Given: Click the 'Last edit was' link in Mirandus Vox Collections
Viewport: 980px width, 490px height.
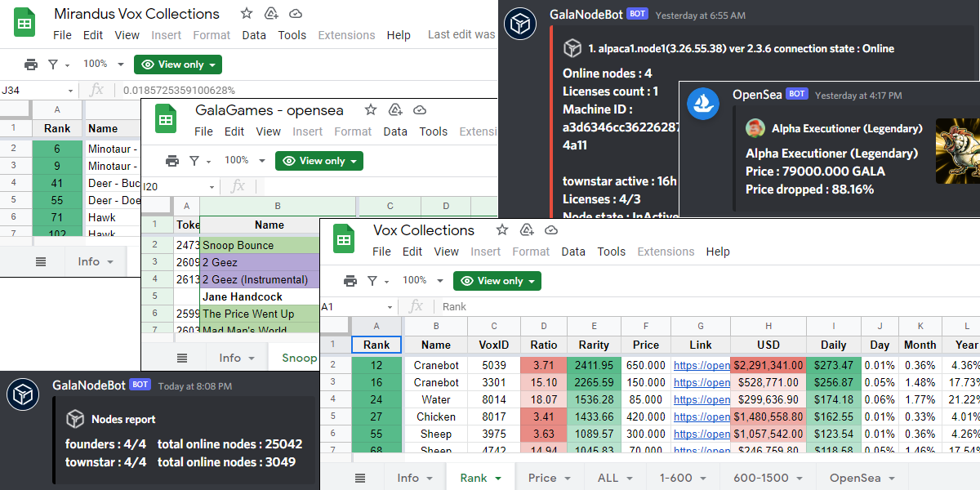Looking at the screenshot, I should click(461, 35).
